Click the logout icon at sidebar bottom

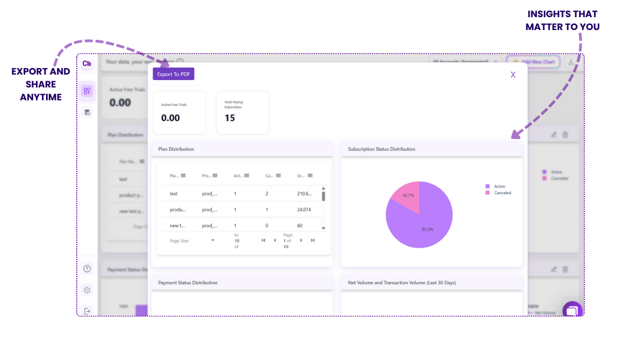[87, 310]
